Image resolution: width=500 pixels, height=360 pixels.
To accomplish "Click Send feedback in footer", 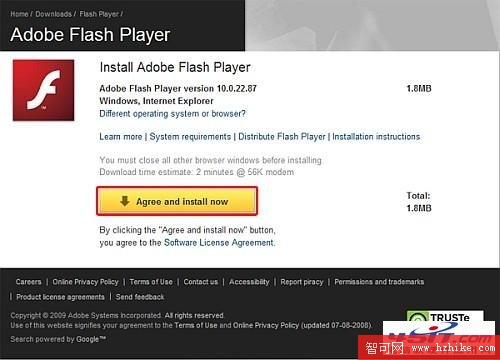I will (x=140, y=297).
